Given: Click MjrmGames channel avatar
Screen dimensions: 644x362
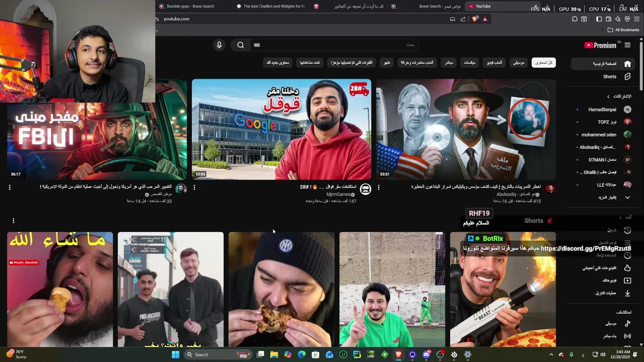Looking at the screenshot, I should (366, 189).
